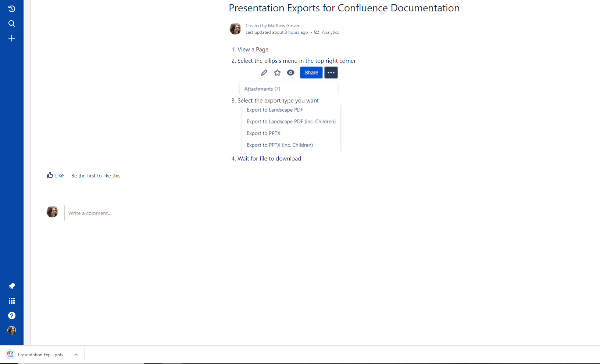Open the help question mark icon
Screen dimensions: 600x364
[12, 316]
